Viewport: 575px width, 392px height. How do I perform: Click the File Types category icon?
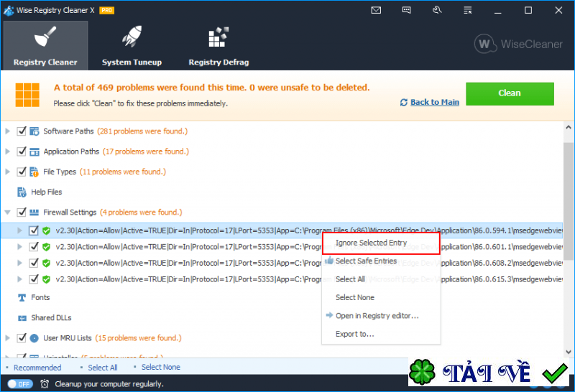34,172
